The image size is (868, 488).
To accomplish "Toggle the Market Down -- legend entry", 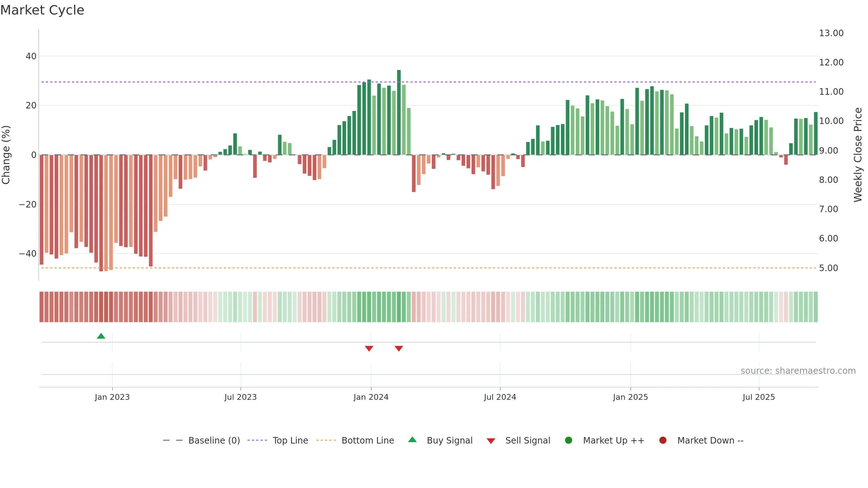I will (x=701, y=440).
